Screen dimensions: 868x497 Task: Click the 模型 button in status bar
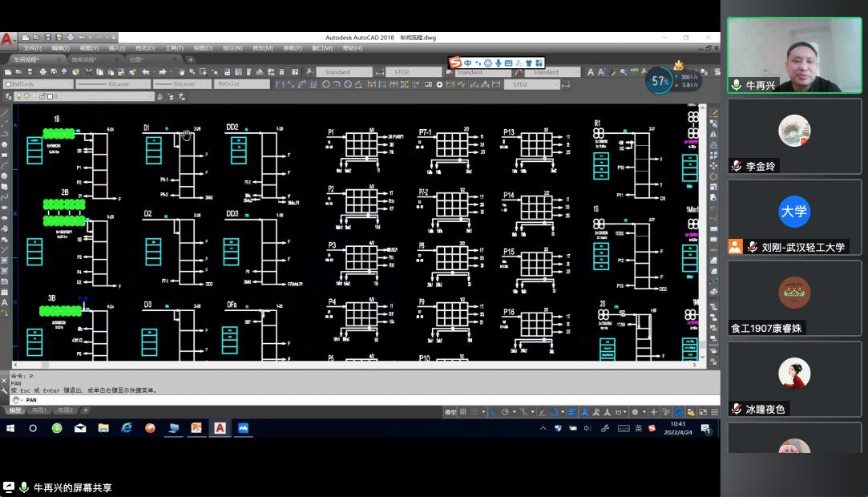tap(450, 412)
